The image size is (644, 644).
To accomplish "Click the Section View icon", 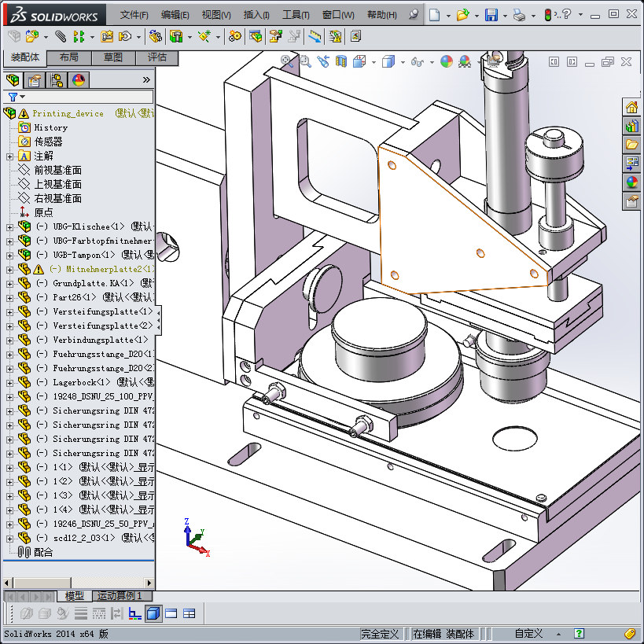I will [341, 61].
